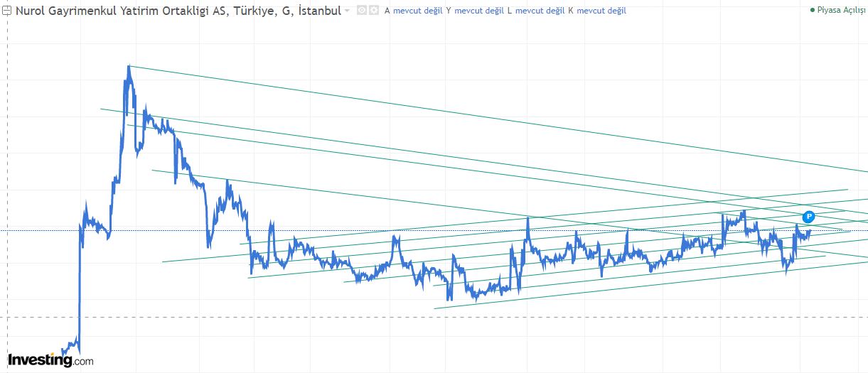Toggle series visibility eye icon beside title

pos(361,11)
